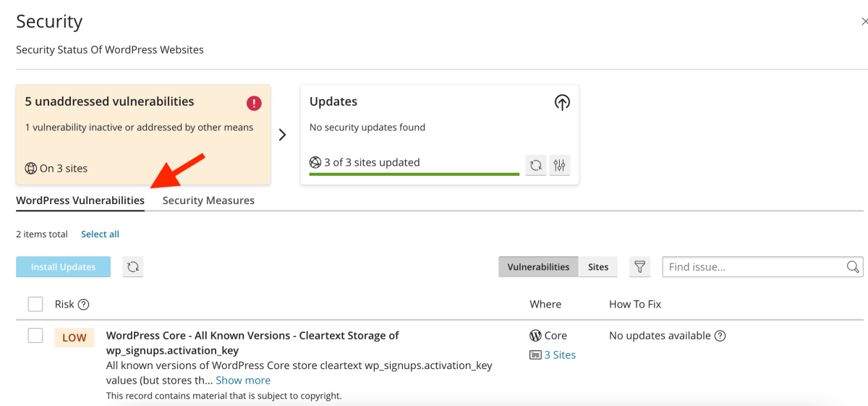Image resolution: width=868 pixels, height=406 pixels.
Task: Switch view to Vulnerabilities toggle
Action: pos(538,267)
